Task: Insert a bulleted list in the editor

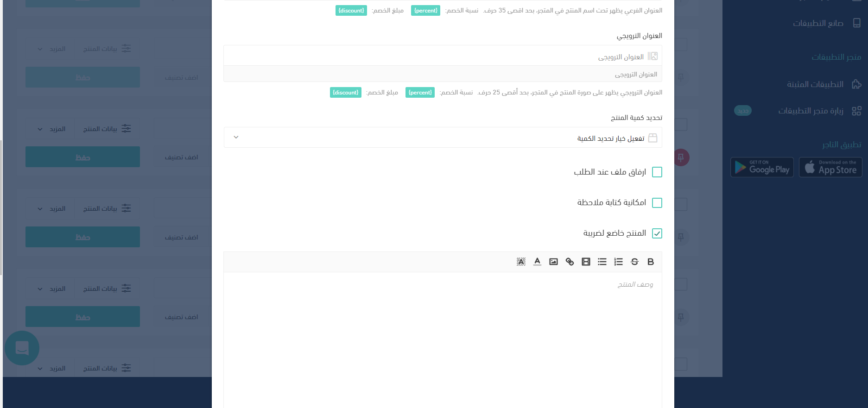Action: pyautogui.click(x=602, y=262)
